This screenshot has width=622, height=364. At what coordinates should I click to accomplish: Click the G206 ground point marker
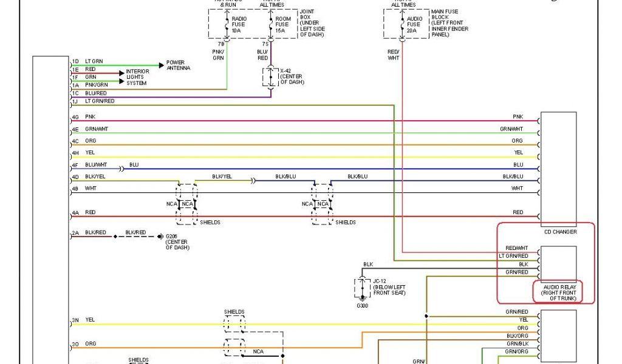160,237
